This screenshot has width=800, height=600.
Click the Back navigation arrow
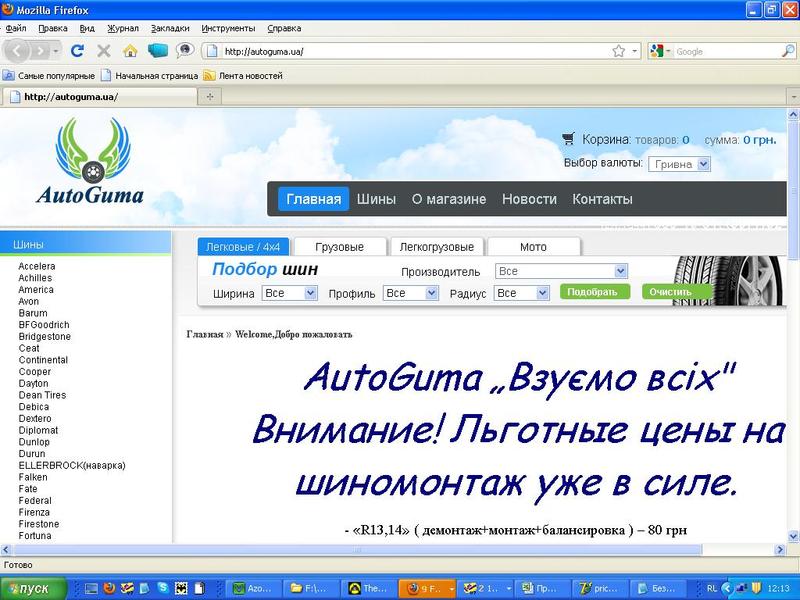pyautogui.click(x=20, y=51)
